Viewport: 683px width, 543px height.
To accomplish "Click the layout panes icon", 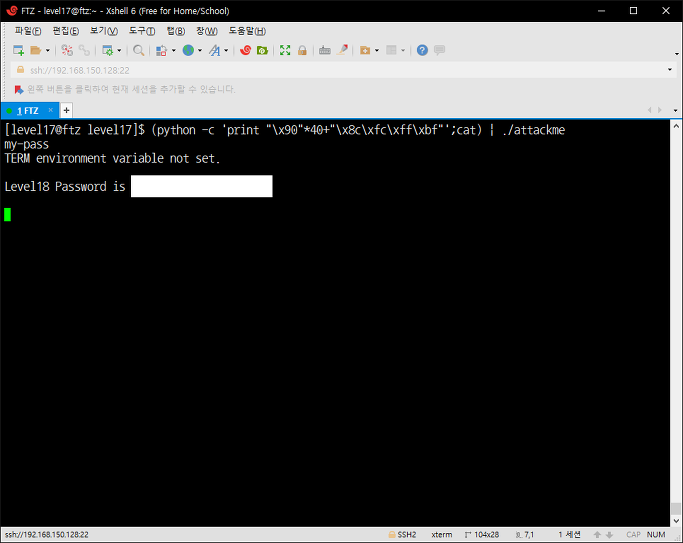I will click(392, 51).
